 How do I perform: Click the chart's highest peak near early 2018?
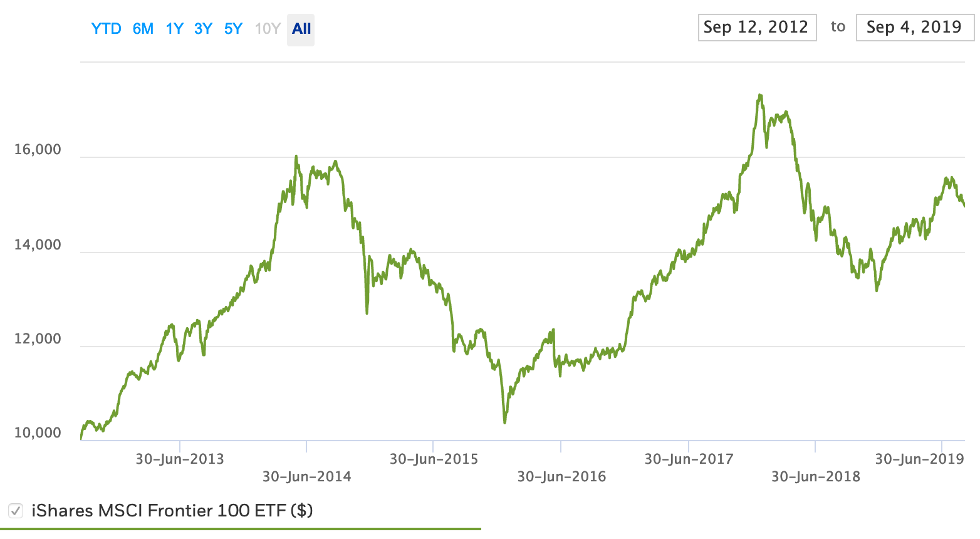[760, 96]
